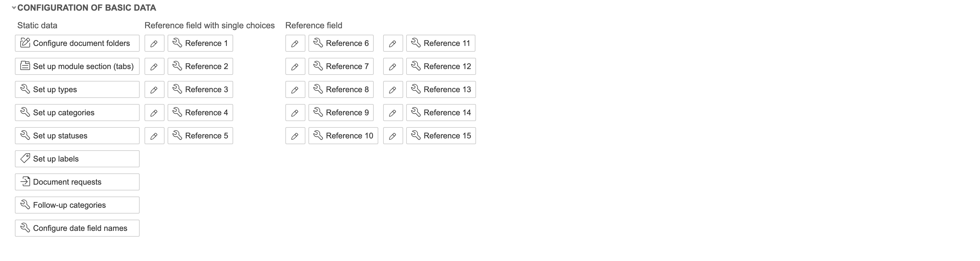Click the Follow-up categories button
The image size is (980, 261).
(x=77, y=205)
